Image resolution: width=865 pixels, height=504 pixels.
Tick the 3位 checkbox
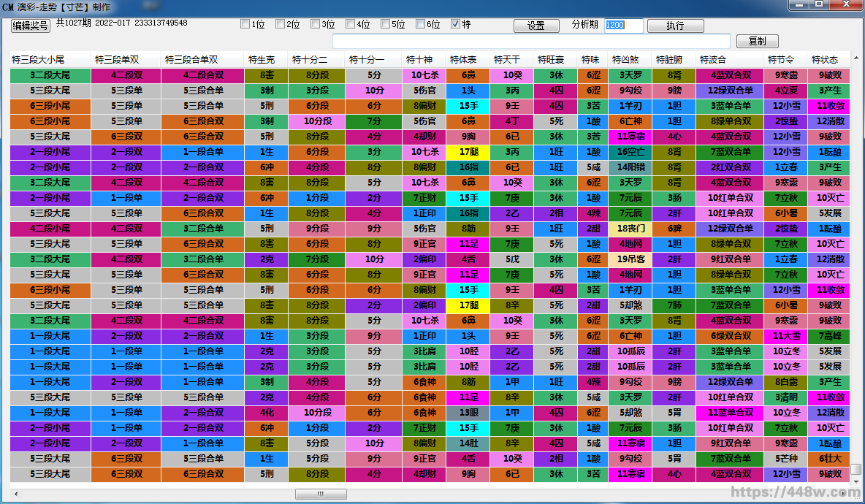pyautogui.click(x=316, y=24)
